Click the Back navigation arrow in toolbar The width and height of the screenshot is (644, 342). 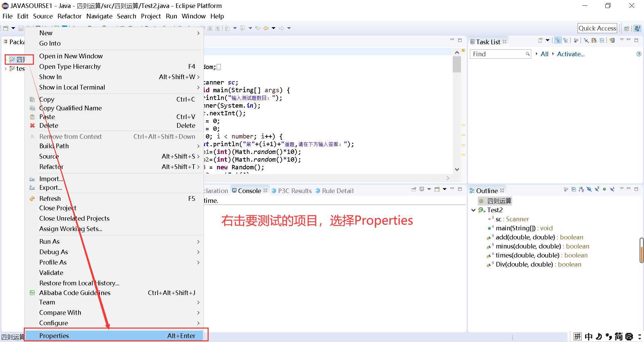click(266, 28)
